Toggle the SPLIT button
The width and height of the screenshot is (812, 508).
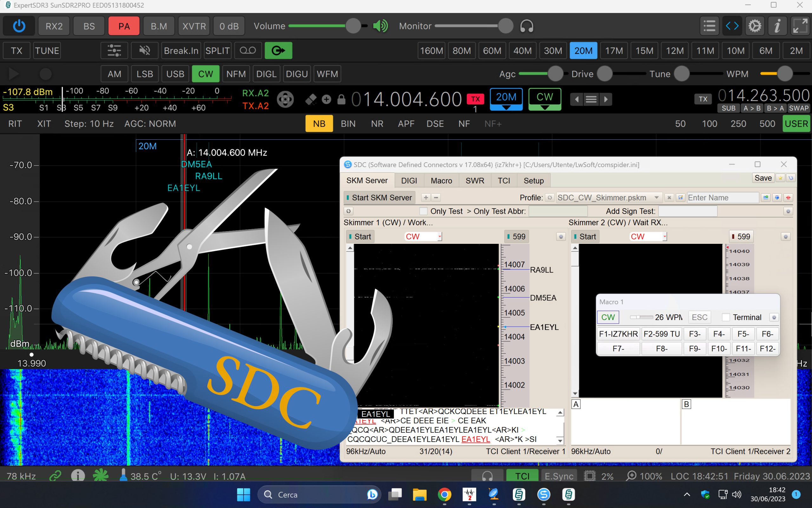pyautogui.click(x=217, y=50)
